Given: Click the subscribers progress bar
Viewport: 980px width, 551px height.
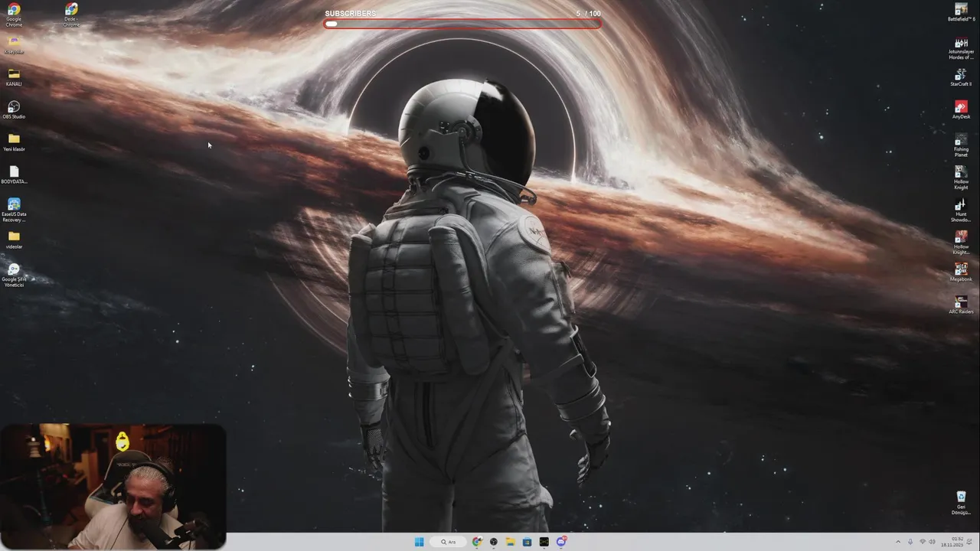Looking at the screenshot, I should 462,24.
